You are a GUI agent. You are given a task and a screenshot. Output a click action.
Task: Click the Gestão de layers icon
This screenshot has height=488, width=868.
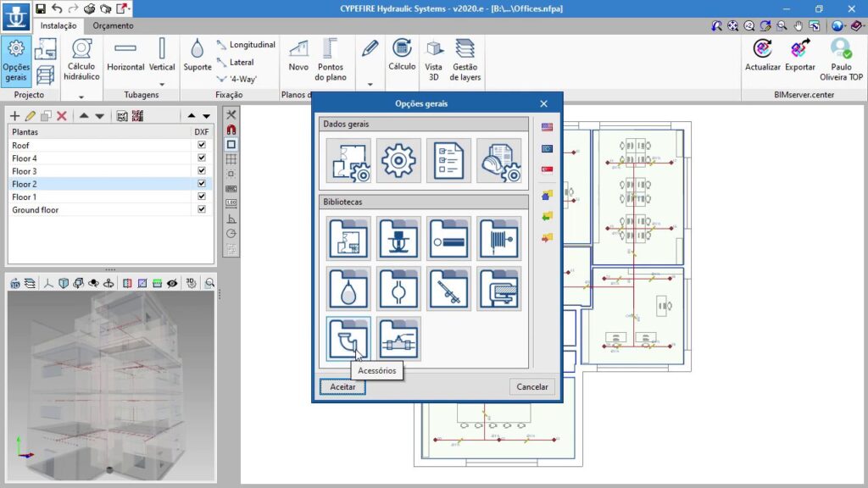pyautogui.click(x=465, y=50)
